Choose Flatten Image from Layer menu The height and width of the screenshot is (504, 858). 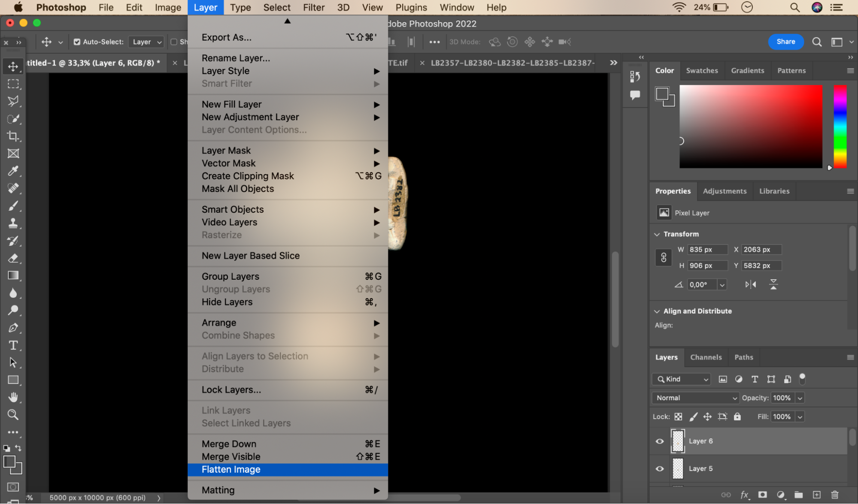click(x=231, y=469)
